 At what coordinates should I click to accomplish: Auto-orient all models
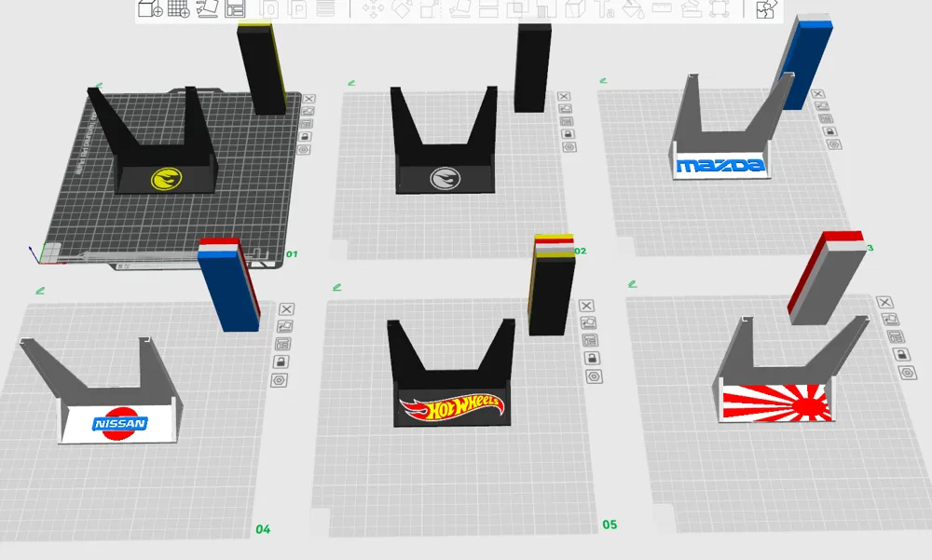[208, 9]
